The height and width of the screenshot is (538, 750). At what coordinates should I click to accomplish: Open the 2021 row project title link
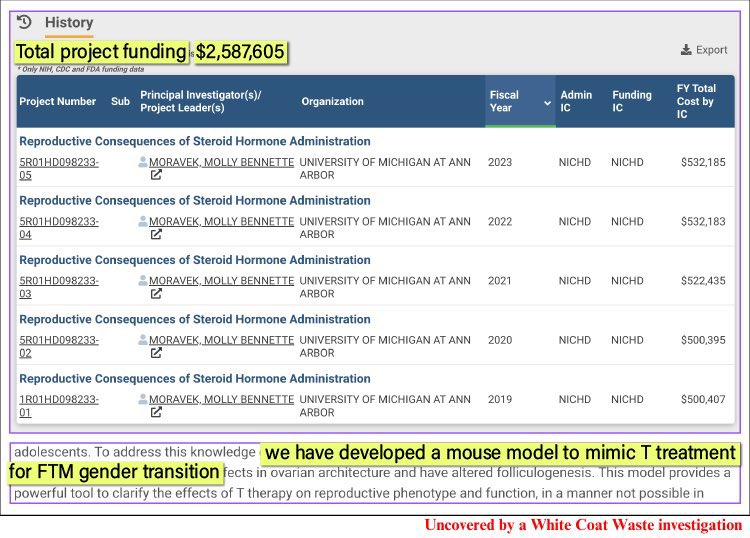coord(195,260)
